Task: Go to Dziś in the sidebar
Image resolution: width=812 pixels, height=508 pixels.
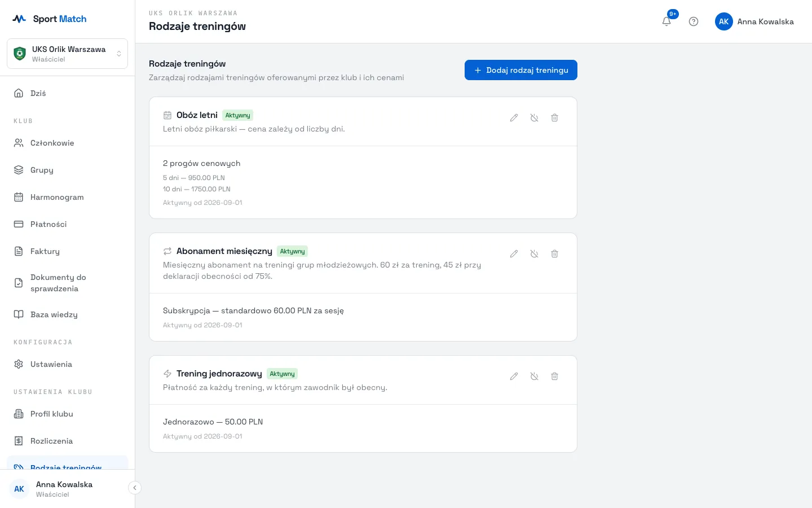Action: coord(68,93)
